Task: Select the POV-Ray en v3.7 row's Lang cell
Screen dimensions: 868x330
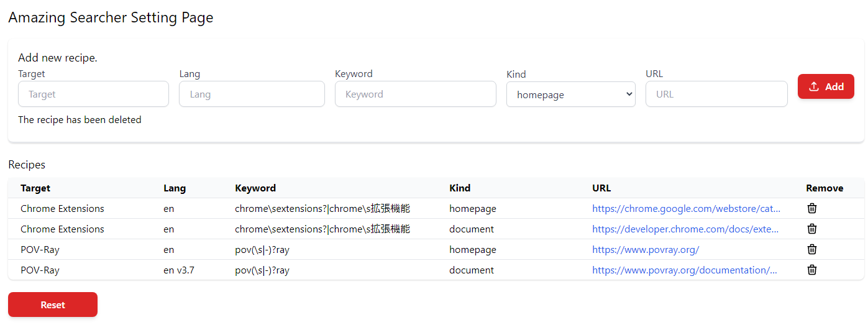Action: (x=179, y=270)
